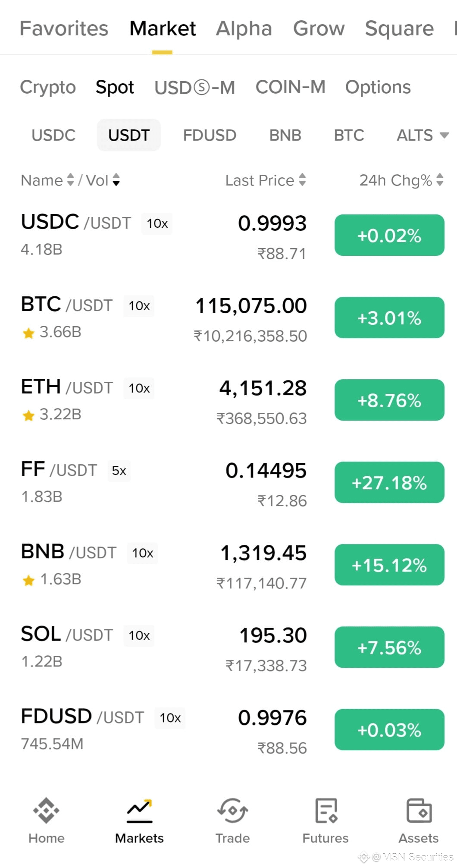
Task: Toggle the BNB favorite star
Action: 28,580
